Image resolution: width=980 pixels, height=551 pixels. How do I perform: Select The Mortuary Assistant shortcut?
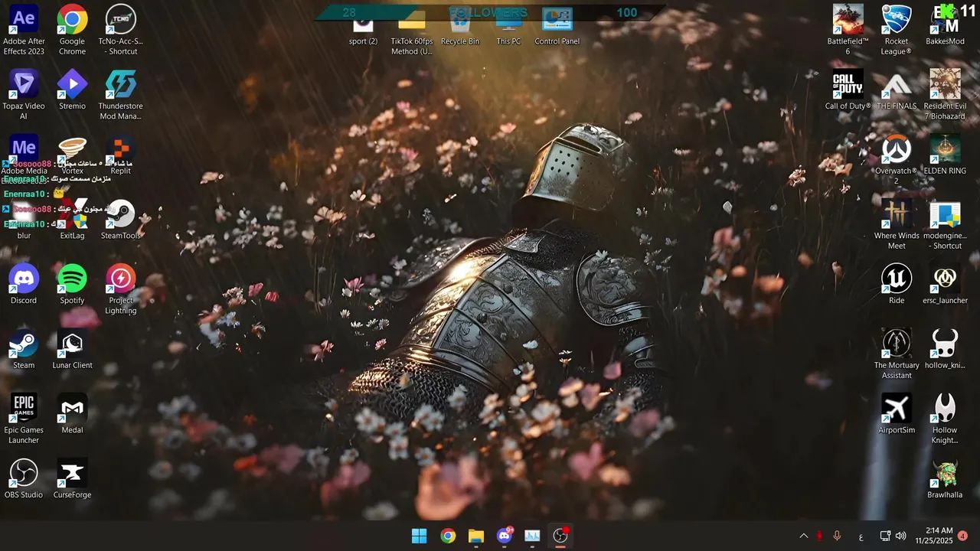pos(897,354)
